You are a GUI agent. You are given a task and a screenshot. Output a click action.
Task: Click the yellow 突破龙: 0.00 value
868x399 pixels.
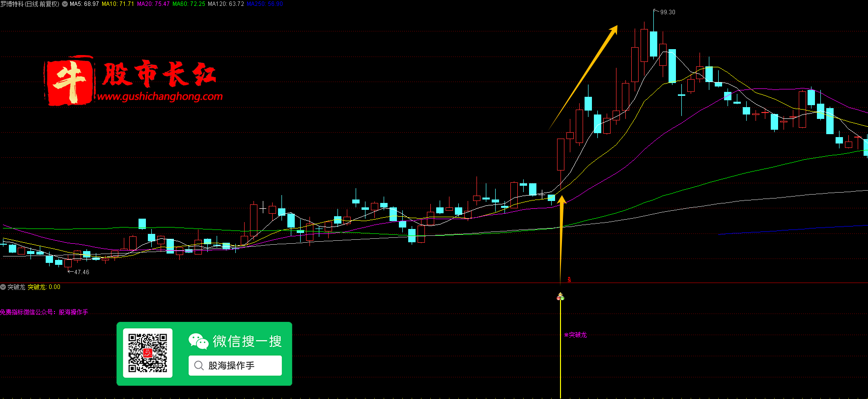point(44,287)
